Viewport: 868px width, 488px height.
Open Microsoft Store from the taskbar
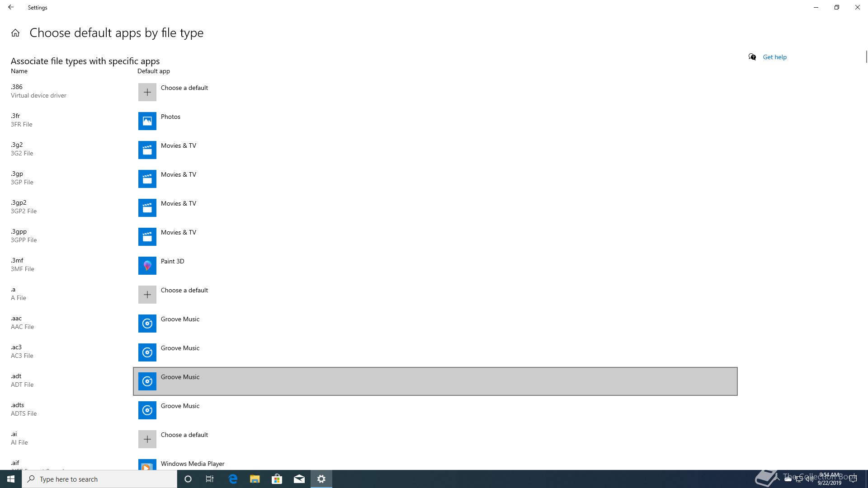point(277,479)
